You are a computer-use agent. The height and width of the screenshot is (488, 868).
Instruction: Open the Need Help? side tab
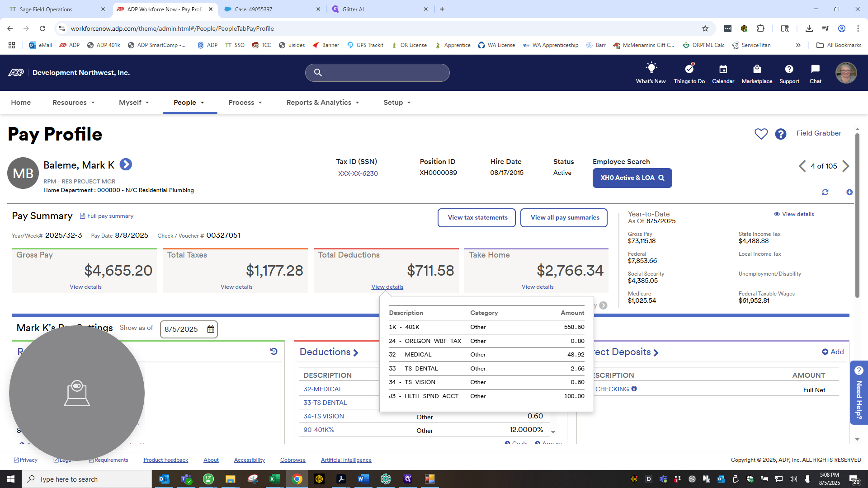859,393
